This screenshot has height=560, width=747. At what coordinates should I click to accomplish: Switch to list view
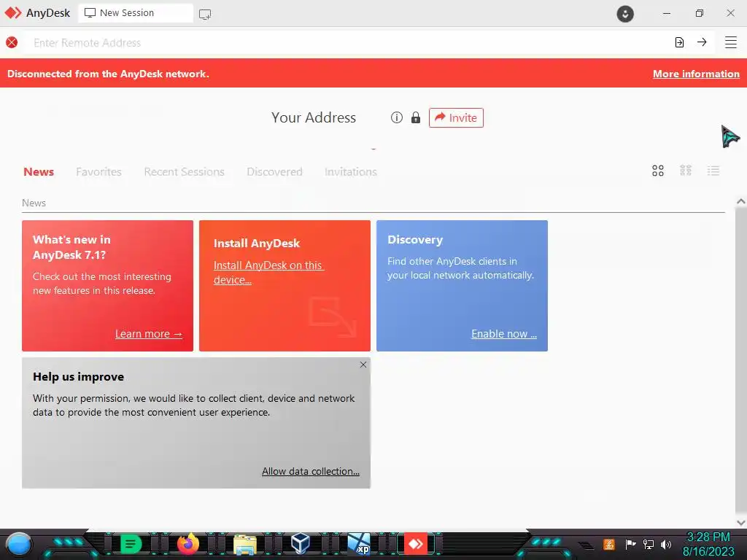[713, 171]
